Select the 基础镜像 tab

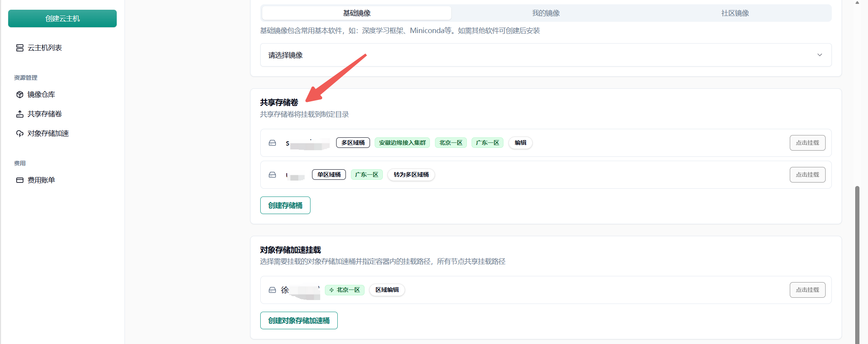356,13
